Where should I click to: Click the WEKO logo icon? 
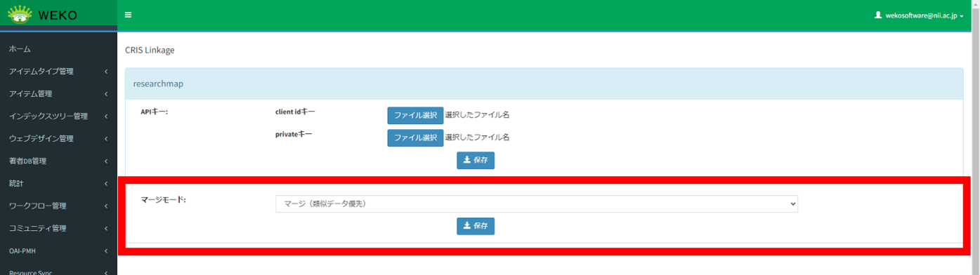click(20, 14)
